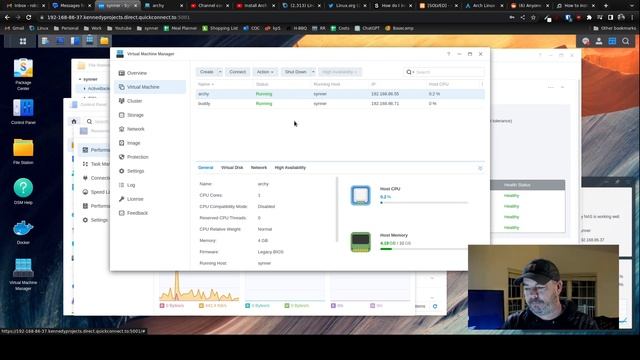
Task: Open browser extensions puzzle icon
Action: pyautogui.click(x=589, y=18)
